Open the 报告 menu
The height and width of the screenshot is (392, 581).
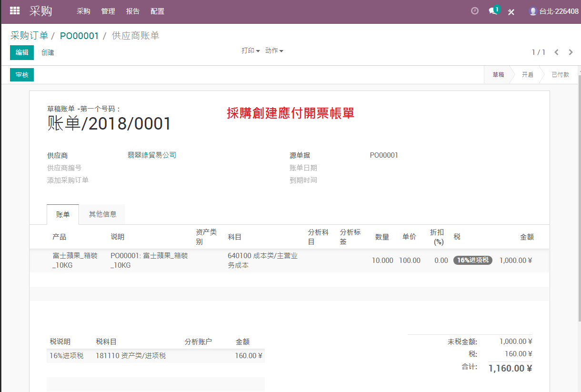(x=133, y=11)
